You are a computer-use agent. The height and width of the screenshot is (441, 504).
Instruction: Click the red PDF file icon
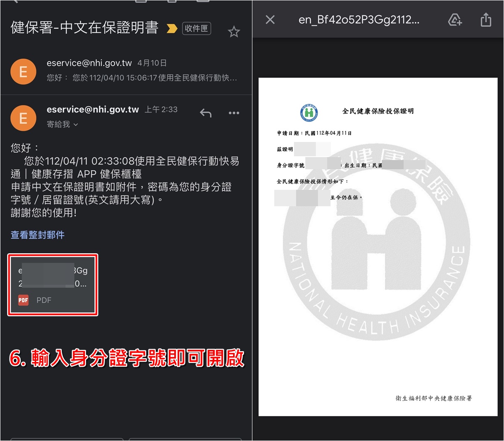click(x=23, y=300)
